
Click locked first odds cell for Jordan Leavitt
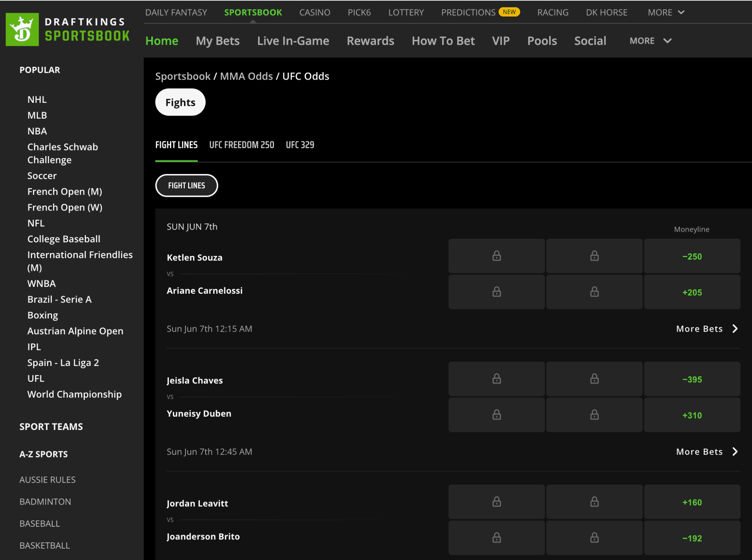(x=496, y=502)
